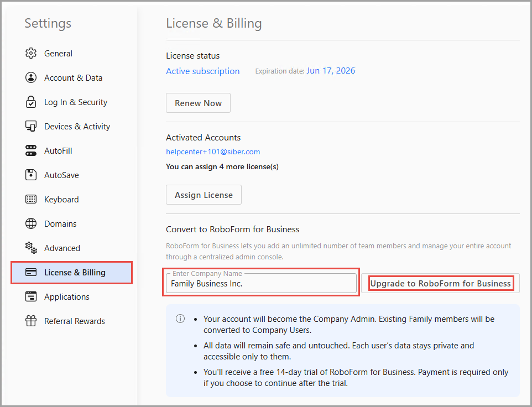Open Log In & Security via the lock icon
This screenshot has width=532, height=407.
32,102
